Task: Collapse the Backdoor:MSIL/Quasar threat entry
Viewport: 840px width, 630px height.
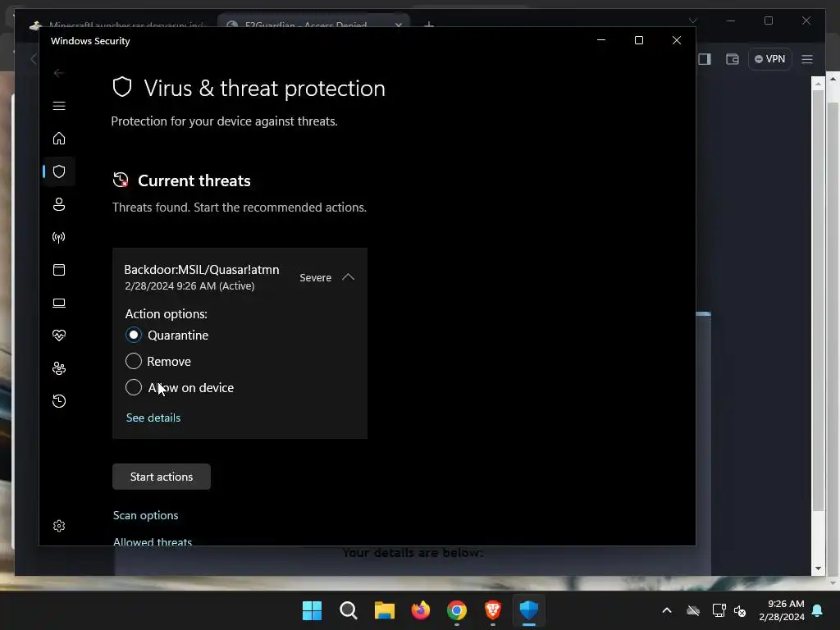Action: click(348, 277)
